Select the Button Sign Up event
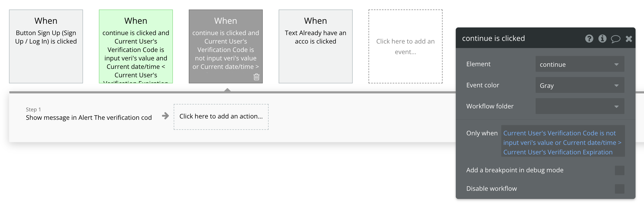The image size is (644, 219). tap(46, 46)
